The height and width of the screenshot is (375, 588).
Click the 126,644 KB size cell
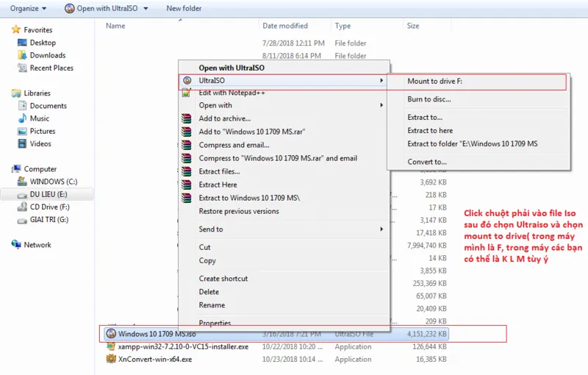click(429, 346)
